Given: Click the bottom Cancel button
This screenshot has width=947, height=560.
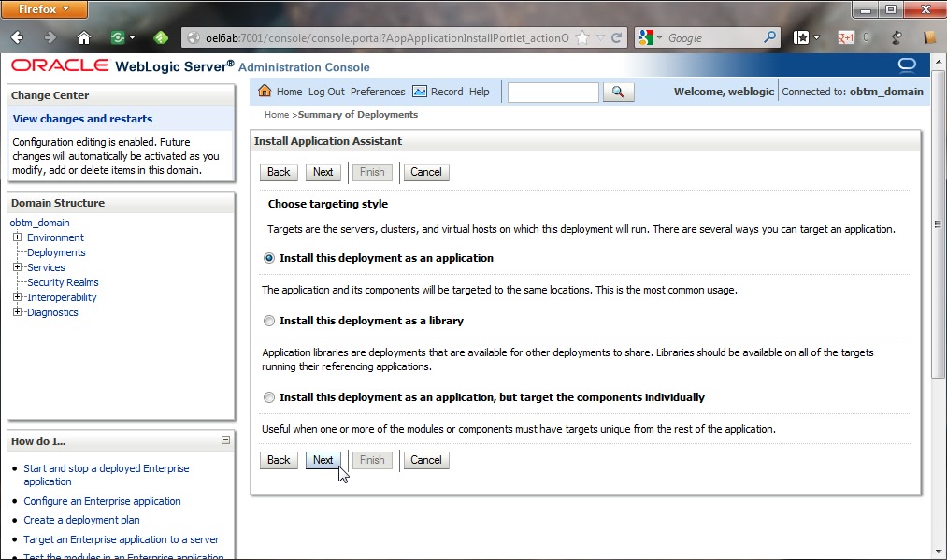Looking at the screenshot, I should click(426, 460).
